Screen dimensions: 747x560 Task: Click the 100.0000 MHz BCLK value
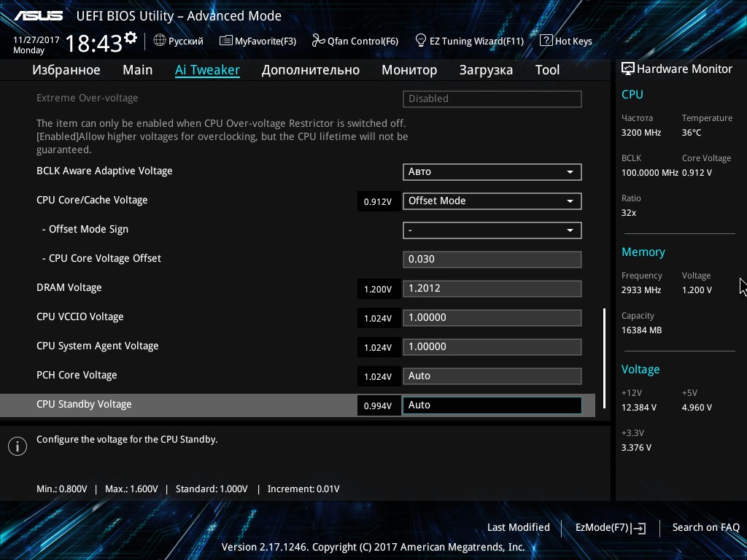click(650, 172)
